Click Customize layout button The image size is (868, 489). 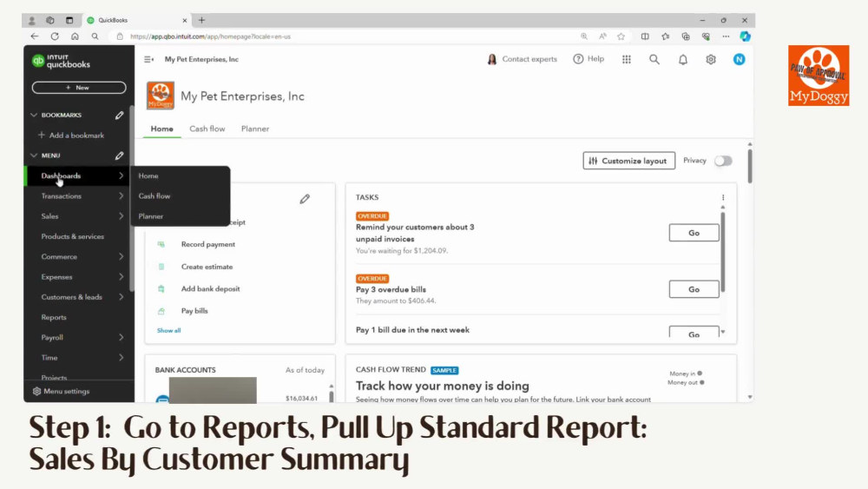(x=628, y=161)
